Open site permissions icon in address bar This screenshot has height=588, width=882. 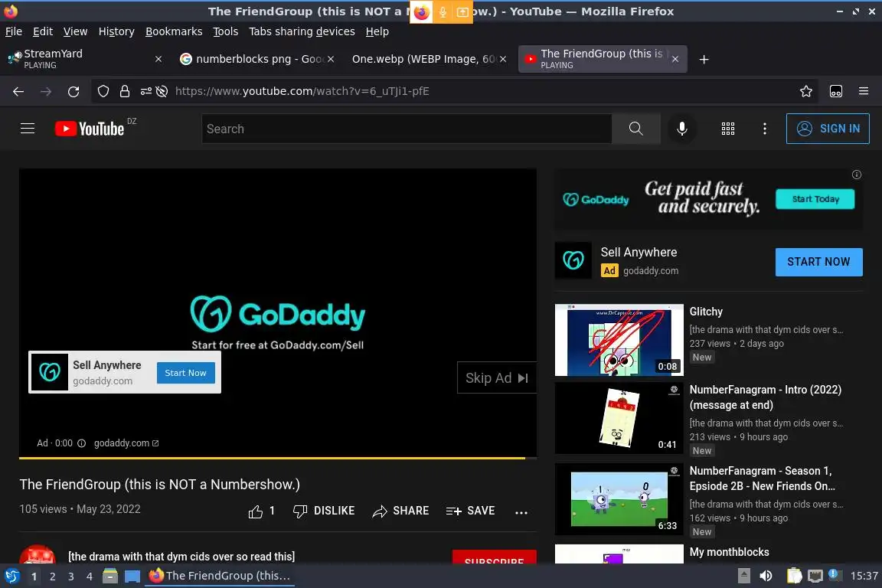(145, 91)
